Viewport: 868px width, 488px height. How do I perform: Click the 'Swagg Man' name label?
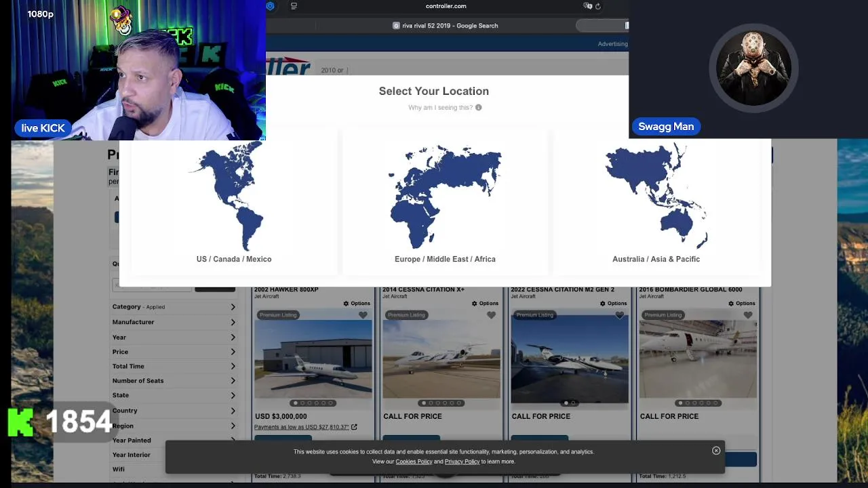pyautogui.click(x=666, y=127)
